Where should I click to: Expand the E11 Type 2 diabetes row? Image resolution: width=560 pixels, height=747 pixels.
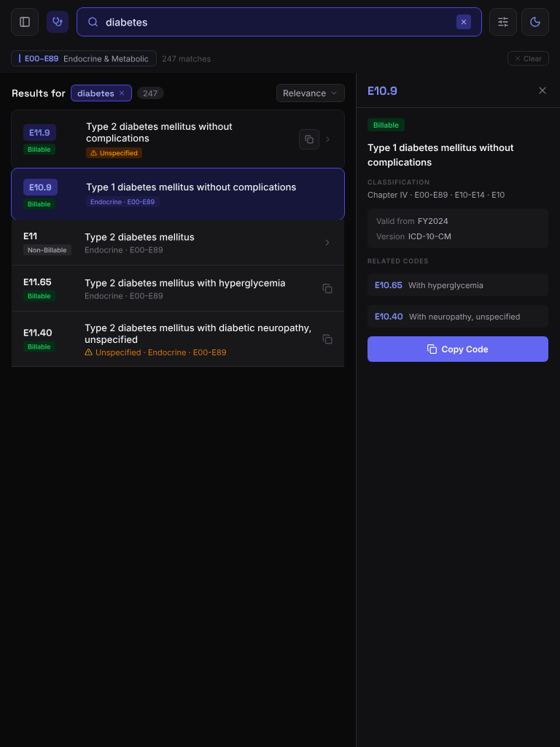tap(327, 243)
